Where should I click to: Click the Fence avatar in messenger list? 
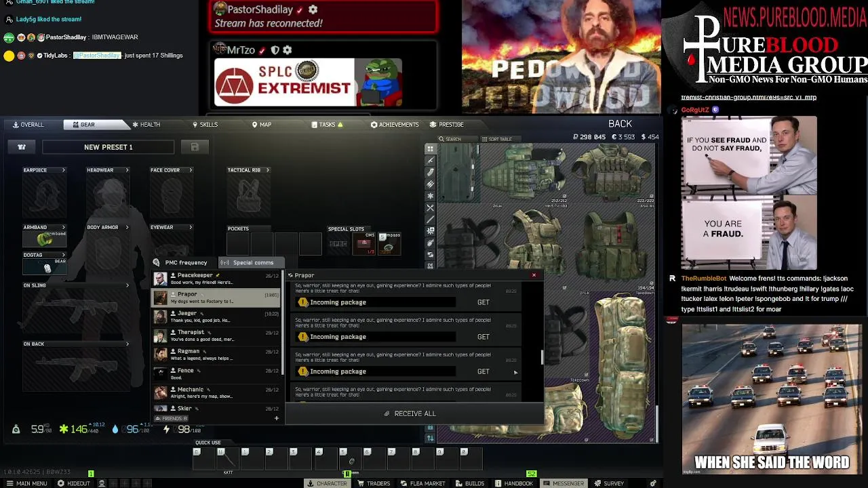pyautogui.click(x=160, y=373)
